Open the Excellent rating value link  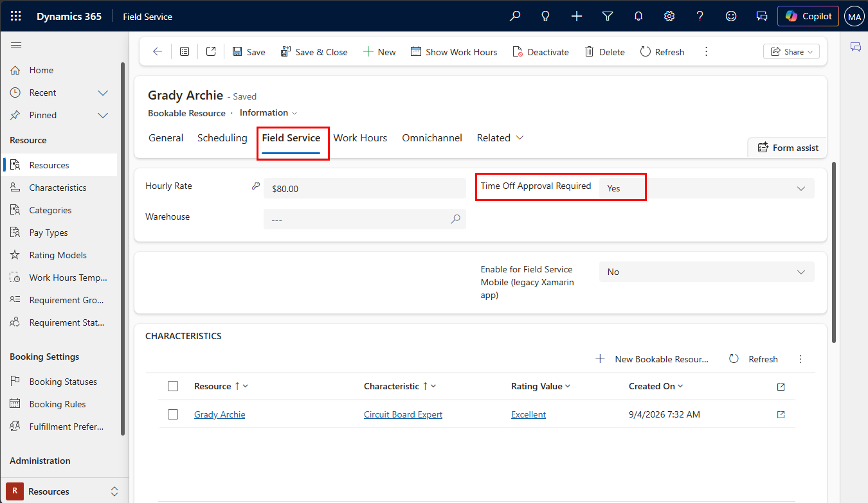click(529, 414)
